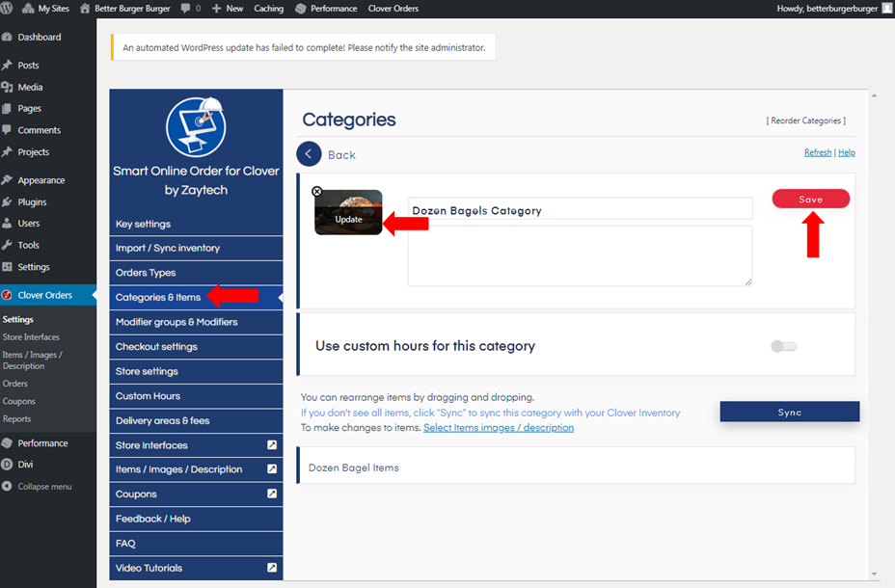Remove category image with X icon

click(316, 191)
